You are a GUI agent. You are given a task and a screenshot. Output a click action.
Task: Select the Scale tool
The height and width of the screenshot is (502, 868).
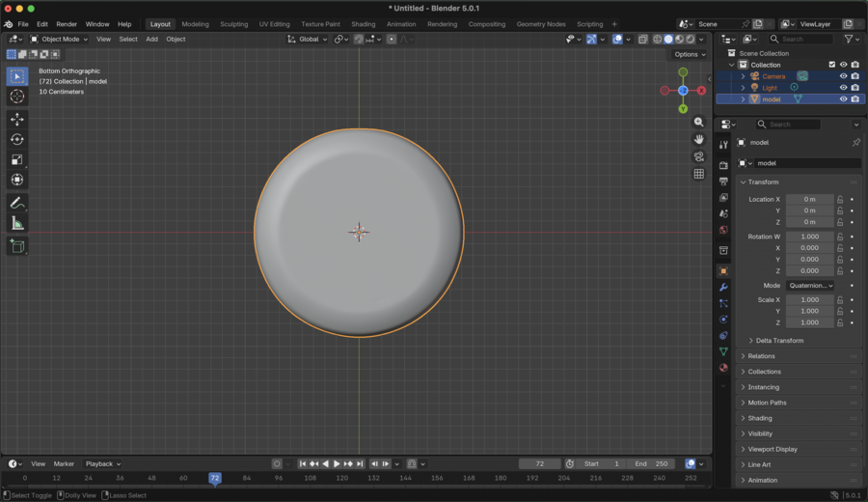click(x=17, y=160)
